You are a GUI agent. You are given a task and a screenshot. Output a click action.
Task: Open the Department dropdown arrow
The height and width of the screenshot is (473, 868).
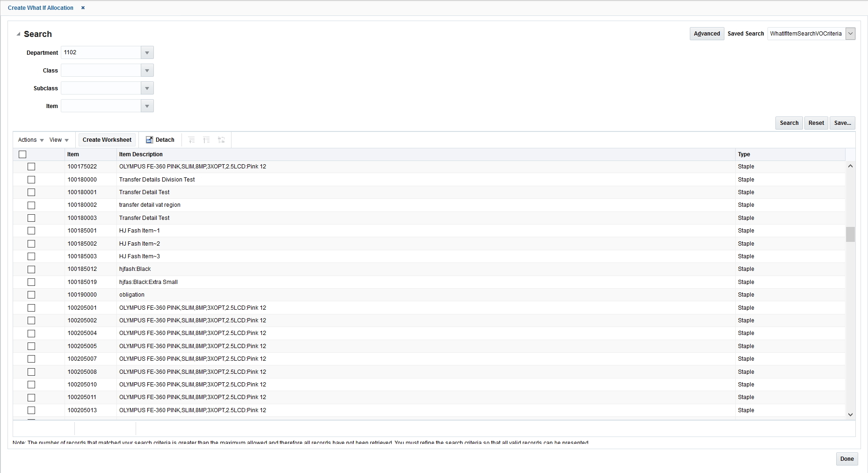point(147,52)
